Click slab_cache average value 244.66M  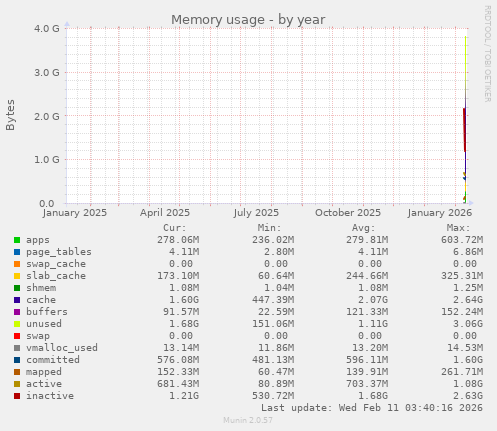tap(367, 276)
